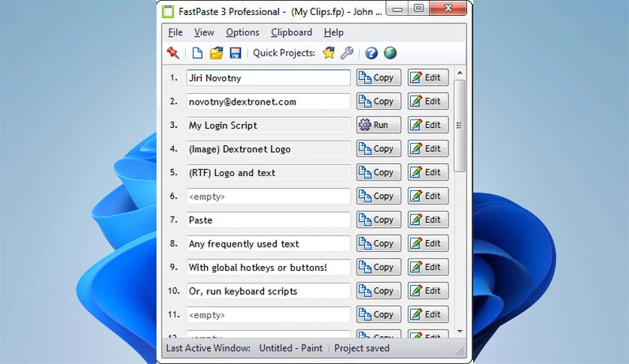
Task: Open settings with the wrench icon
Action: coord(347,53)
